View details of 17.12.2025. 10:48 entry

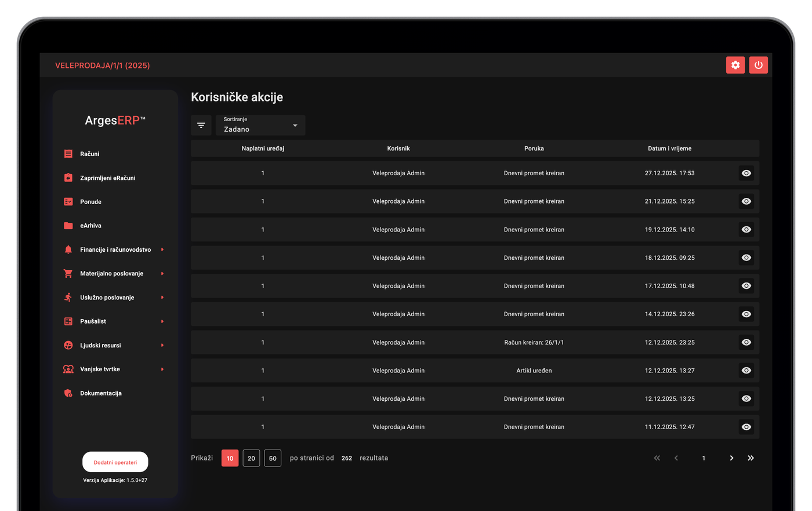746,286
